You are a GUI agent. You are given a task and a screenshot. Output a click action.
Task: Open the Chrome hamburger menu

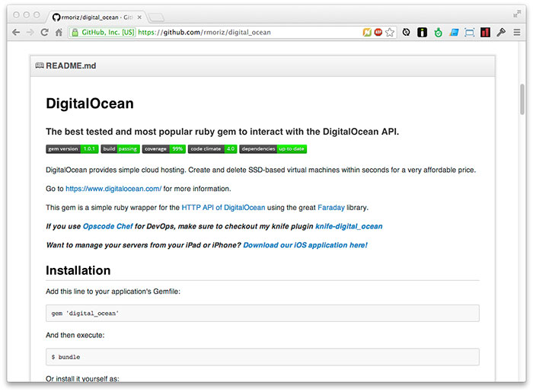point(517,32)
